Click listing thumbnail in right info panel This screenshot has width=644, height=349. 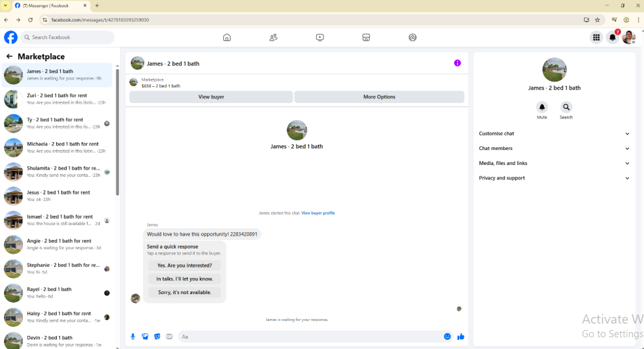[554, 70]
